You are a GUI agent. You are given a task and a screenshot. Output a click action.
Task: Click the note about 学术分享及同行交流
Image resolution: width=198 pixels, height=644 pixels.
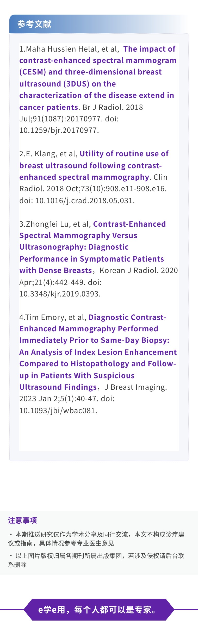(96, 539)
